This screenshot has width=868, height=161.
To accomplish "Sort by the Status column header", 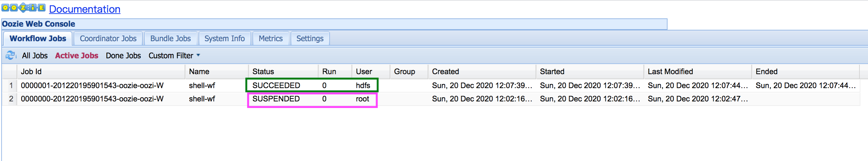I will click(x=263, y=71).
